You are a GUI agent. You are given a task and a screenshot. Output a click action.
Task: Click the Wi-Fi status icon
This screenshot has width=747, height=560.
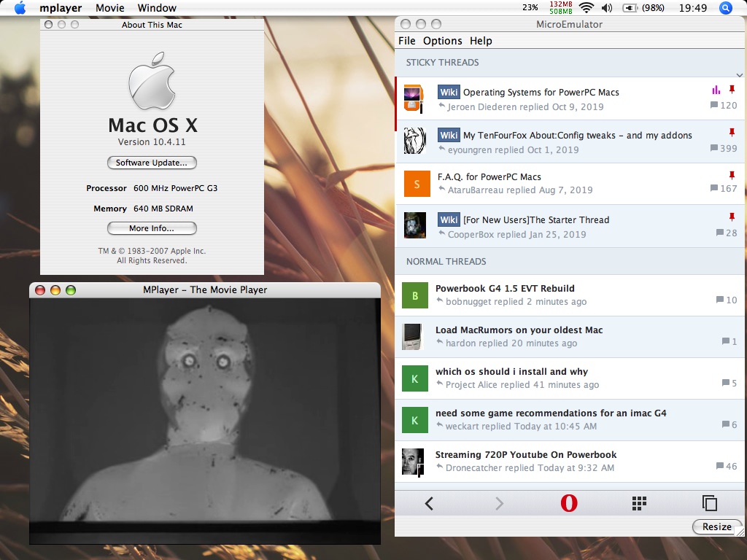(587, 7)
